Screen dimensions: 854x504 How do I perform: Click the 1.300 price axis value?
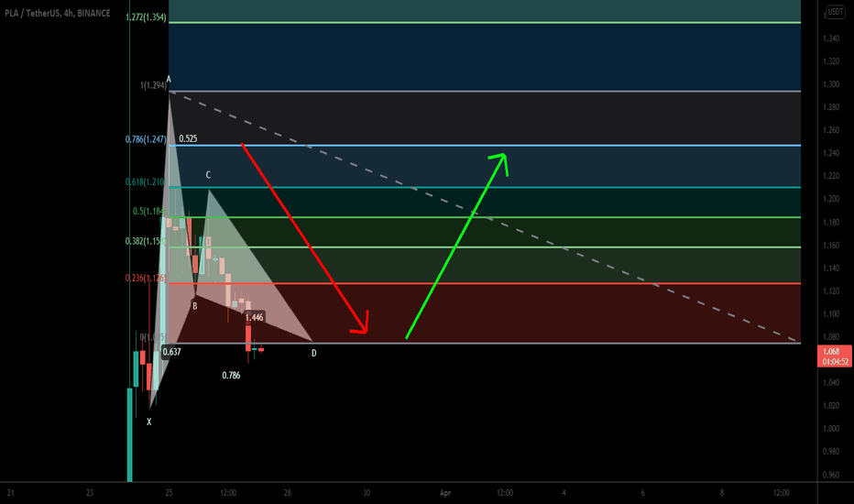point(831,84)
